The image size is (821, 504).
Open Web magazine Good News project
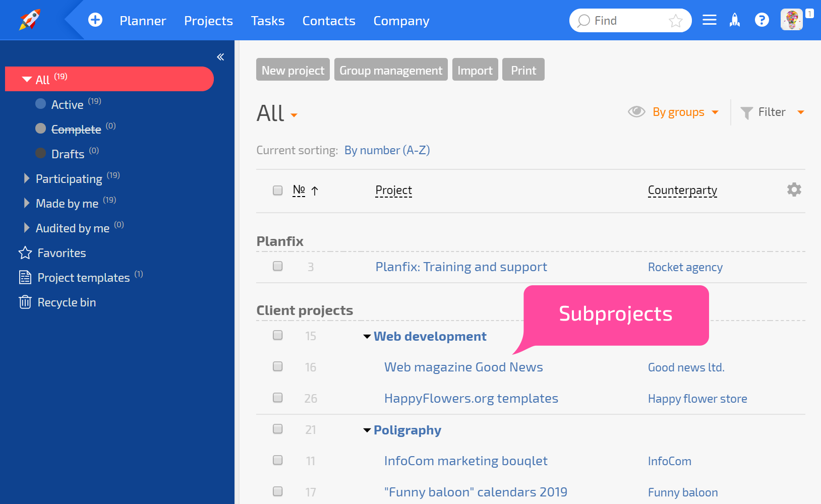tap(463, 367)
